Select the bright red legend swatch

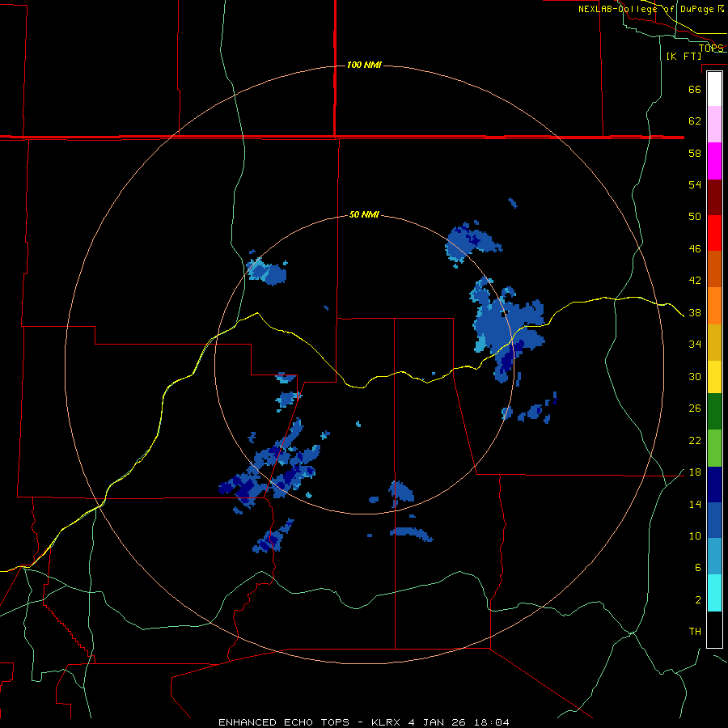[714, 233]
